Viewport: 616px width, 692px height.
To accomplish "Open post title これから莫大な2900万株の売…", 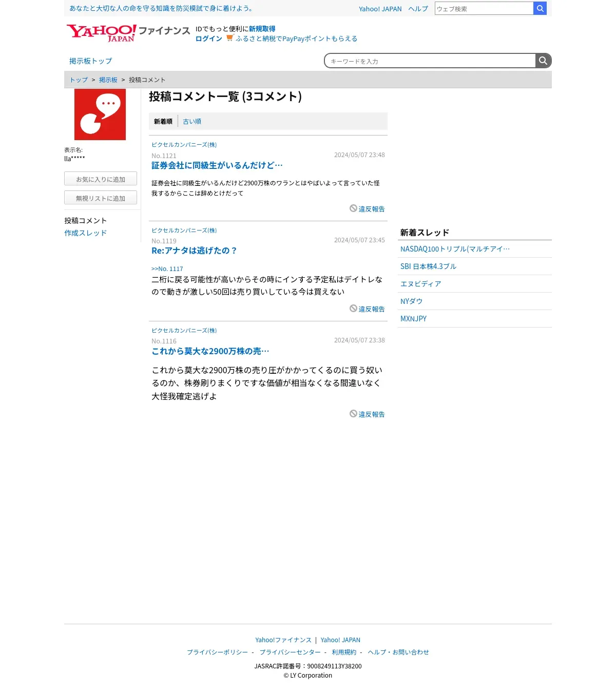I will pos(210,351).
